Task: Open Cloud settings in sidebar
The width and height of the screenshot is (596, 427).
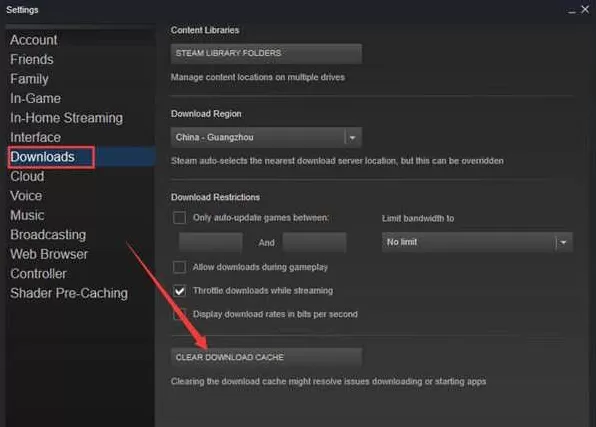Action: point(27,176)
